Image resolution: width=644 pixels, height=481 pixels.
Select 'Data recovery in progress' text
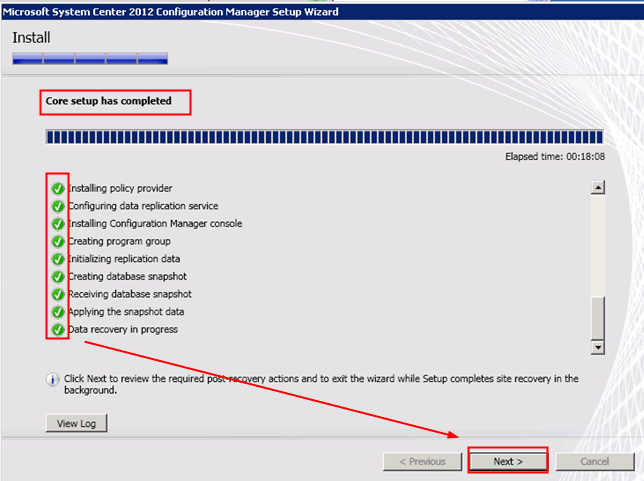(x=123, y=329)
